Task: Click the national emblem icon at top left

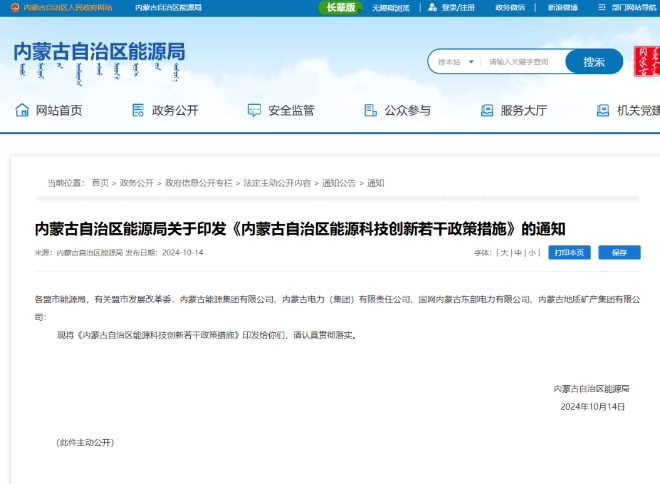Action: point(15,8)
